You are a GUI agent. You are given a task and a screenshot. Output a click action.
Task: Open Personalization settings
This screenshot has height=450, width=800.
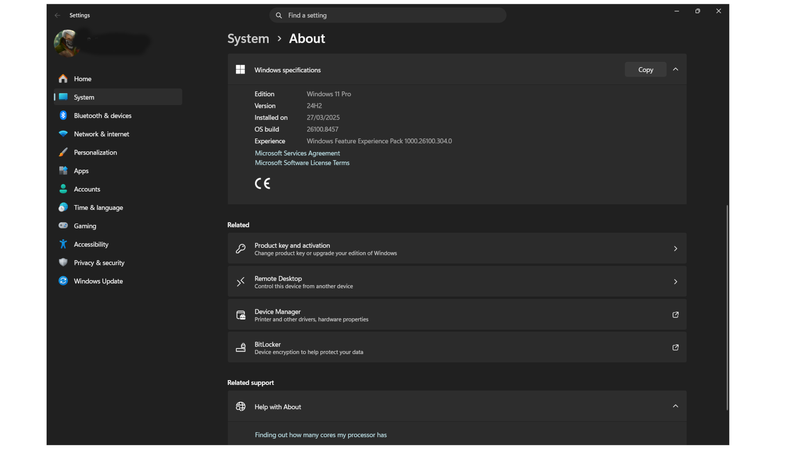point(118,152)
